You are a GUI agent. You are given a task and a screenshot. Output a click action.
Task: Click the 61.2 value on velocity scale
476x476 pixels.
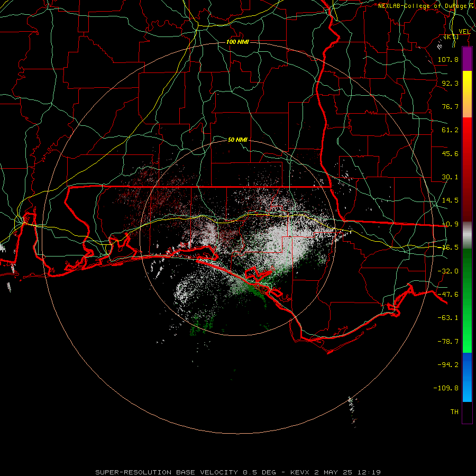pos(450,130)
